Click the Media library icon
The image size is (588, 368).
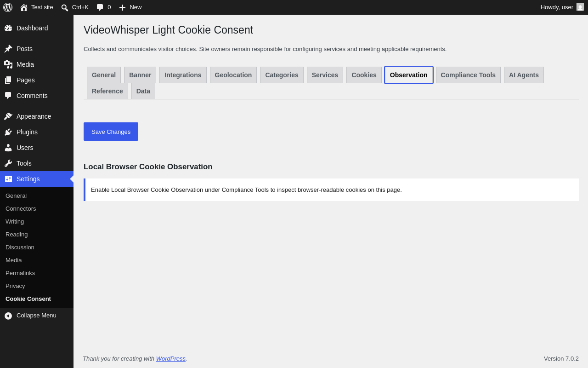point(8,64)
